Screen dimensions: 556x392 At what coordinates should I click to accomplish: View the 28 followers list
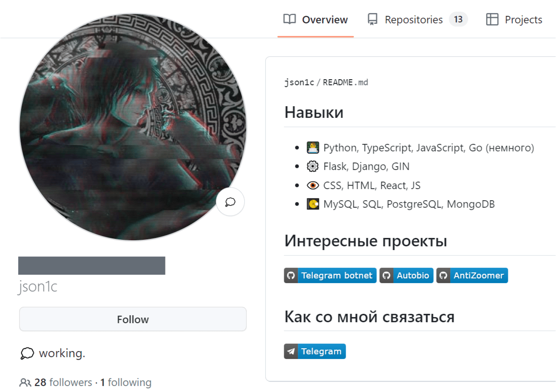coord(63,383)
